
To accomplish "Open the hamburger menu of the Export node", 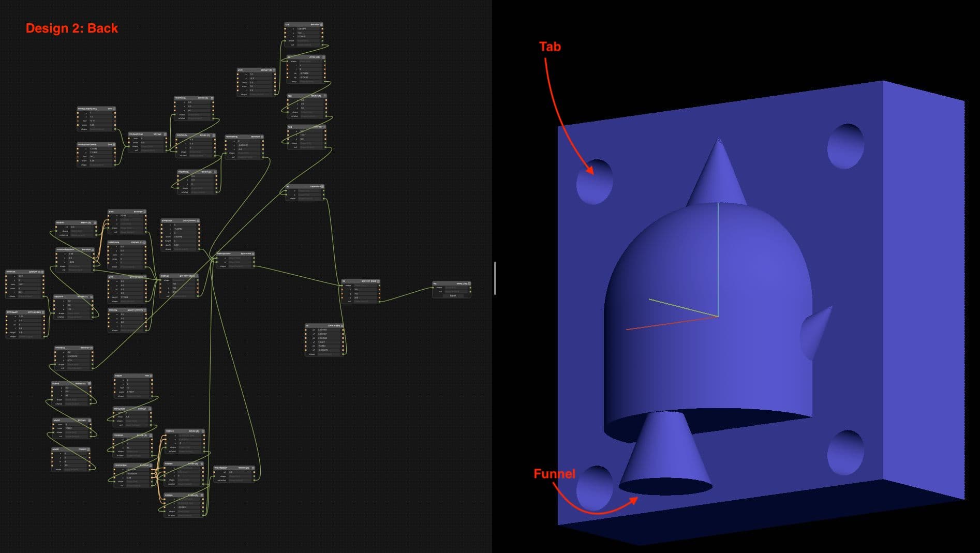I will click(469, 283).
